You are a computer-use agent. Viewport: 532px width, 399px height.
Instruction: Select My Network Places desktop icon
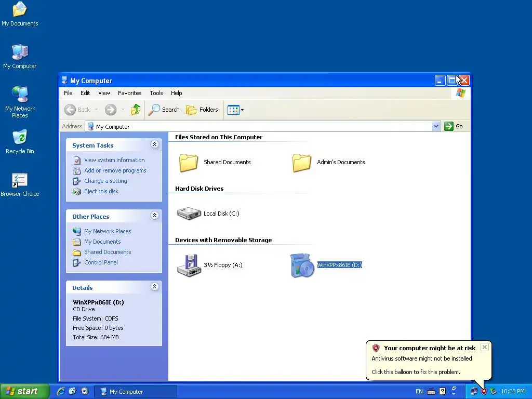tap(20, 102)
